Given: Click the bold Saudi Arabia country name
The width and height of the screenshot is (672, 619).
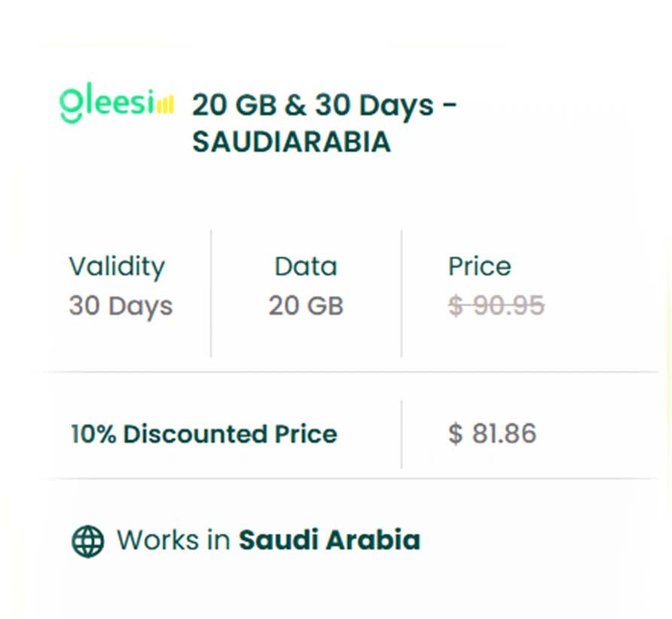Looking at the screenshot, I should click(329, 541).
